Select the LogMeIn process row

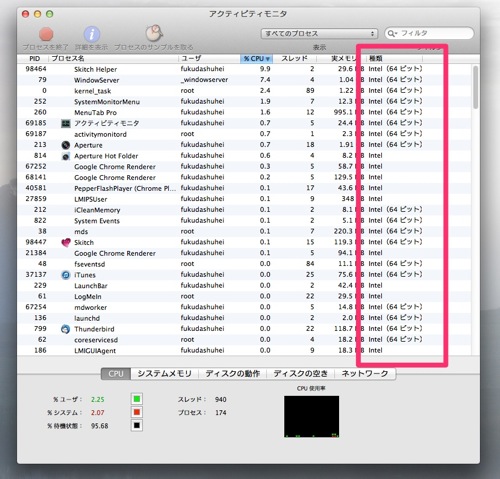[x=244, y=296]
